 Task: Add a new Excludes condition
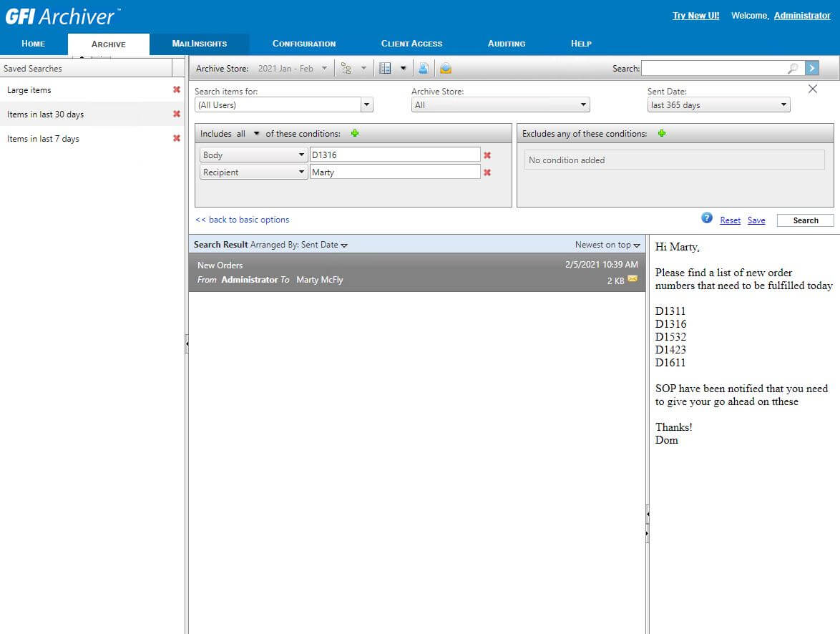point(661,134)
